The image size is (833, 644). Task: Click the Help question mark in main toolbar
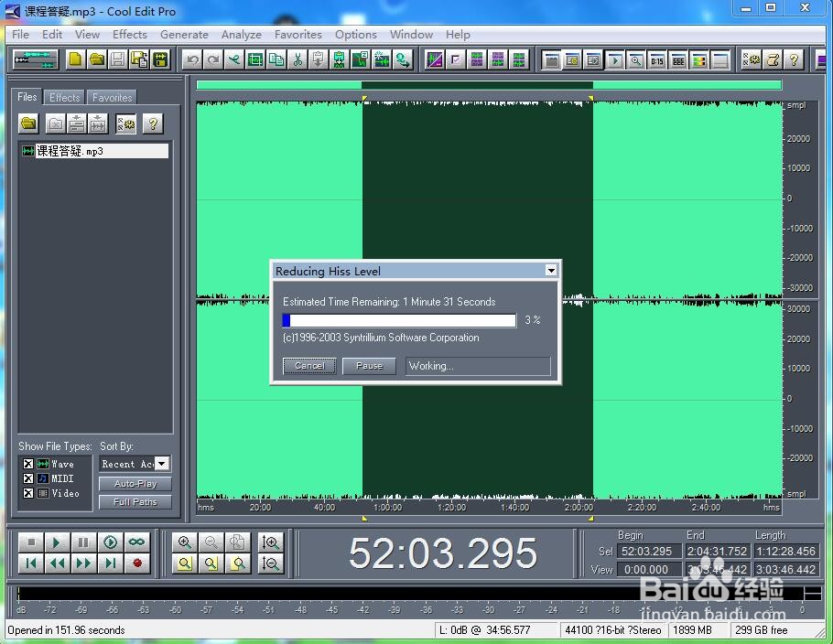tap(794, 59)
